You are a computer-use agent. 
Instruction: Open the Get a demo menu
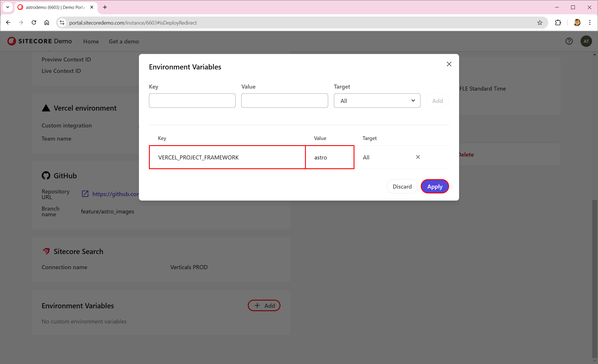(x=124, y=41)
